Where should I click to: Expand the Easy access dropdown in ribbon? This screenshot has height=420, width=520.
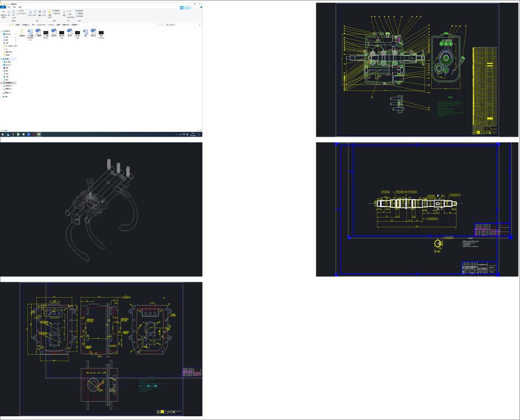coord(57,14)
